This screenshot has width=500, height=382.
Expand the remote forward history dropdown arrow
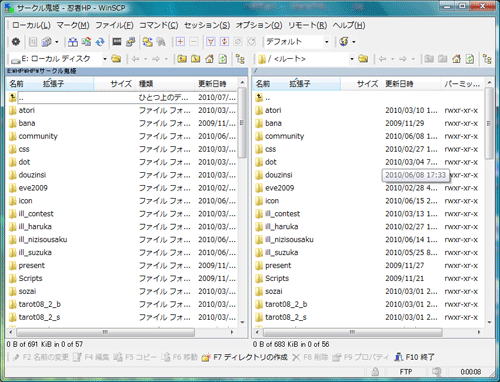413,59
